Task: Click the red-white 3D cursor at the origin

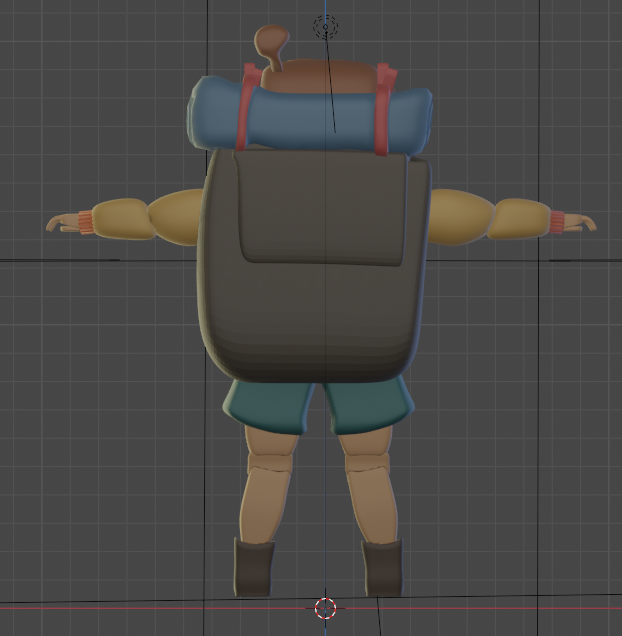Action: pyautogui.click(x=325, y=608)
